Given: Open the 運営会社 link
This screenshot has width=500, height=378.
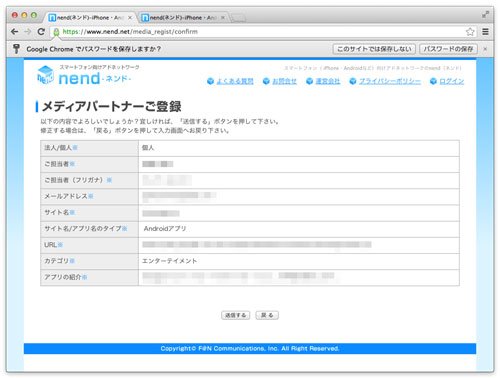Looking at the screenshot, I should (x=328, y=81).
